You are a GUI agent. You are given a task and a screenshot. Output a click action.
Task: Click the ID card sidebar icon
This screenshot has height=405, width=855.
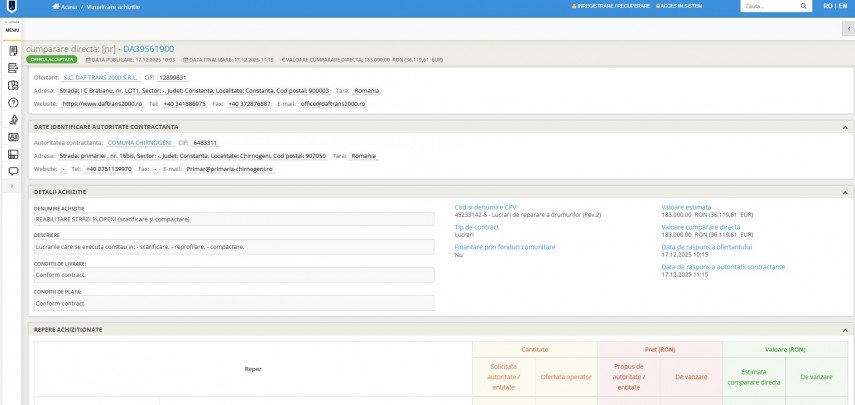12,137
